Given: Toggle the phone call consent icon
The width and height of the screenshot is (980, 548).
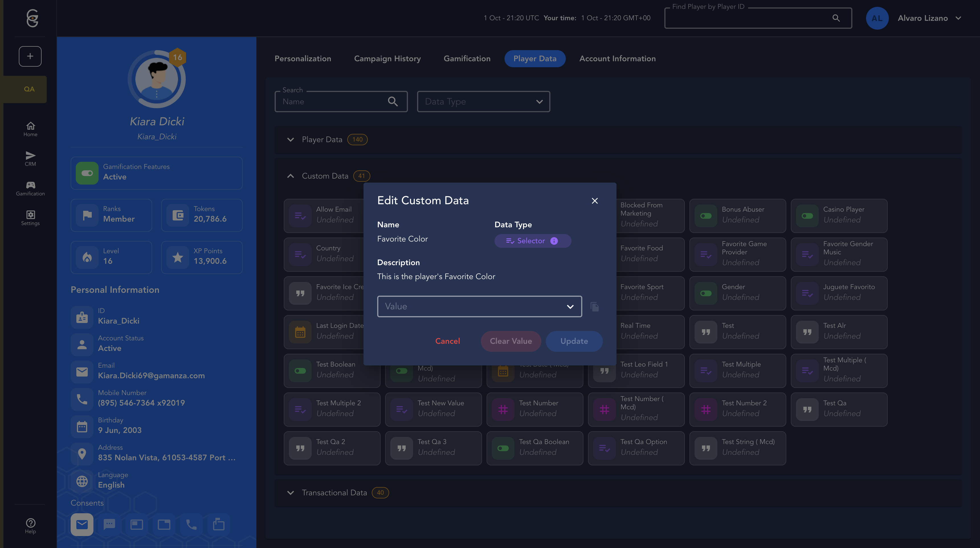Looking at the screenshot, I should coord(191,525).
